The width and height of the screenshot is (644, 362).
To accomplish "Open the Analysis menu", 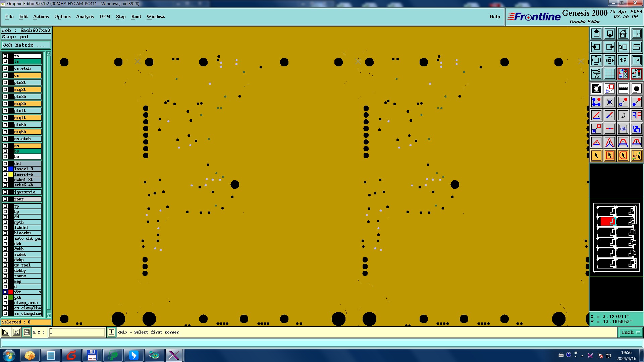I will tap(85, 16).
